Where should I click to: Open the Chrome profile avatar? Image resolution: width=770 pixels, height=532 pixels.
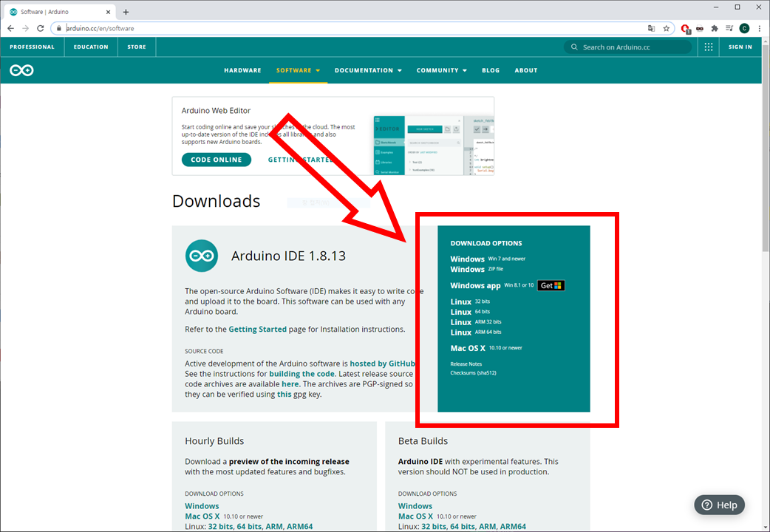pos(744,29)
